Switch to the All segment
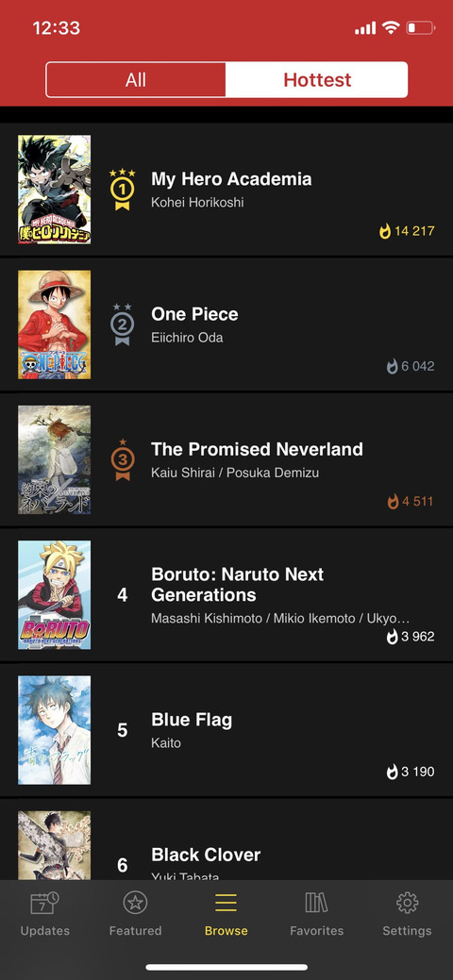Image resolution: width=453 pixels, height=980 pixels. pos(136,79)
